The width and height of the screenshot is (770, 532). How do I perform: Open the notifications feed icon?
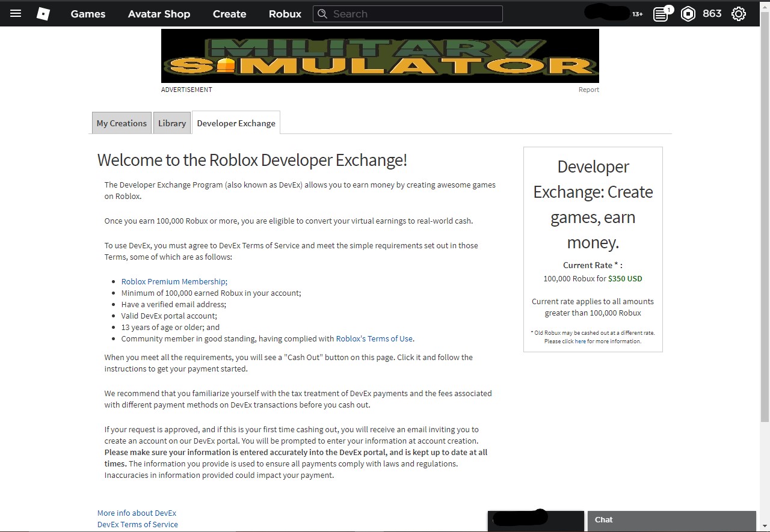661,14
